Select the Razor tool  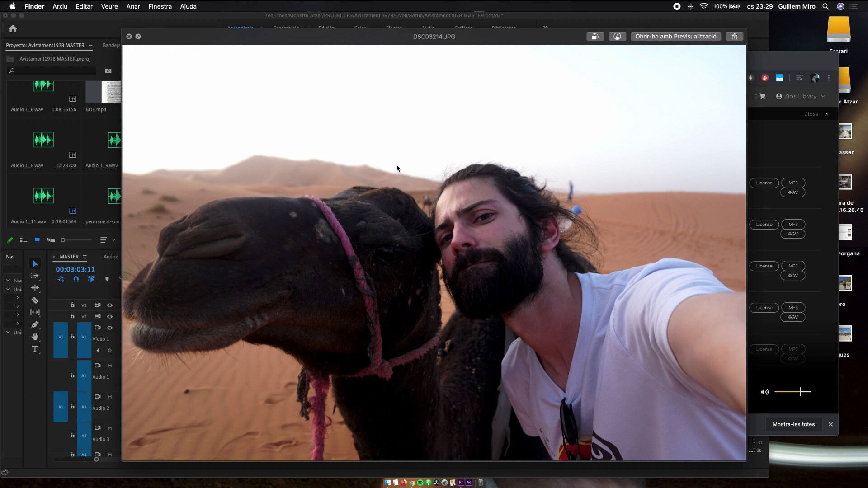tap(35, 300)
